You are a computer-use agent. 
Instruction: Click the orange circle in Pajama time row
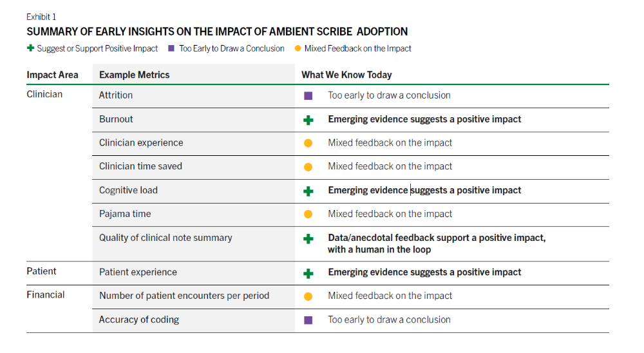click(308, 215)
